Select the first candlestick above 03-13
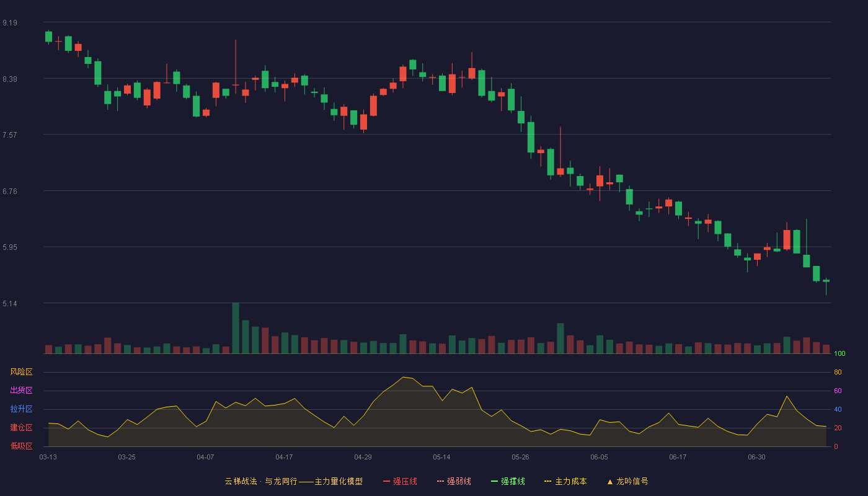This screenshot has height=496, width=868. pos(48,37)
